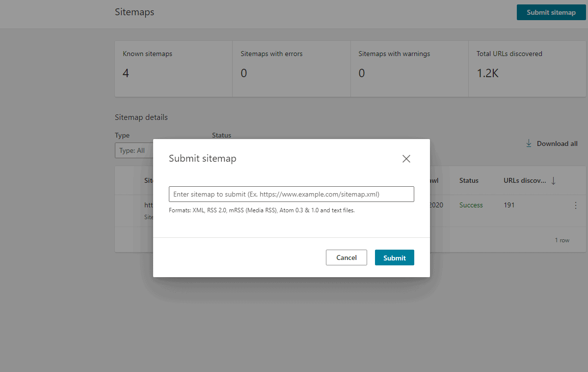
Task: Select the Sitemaps with warnings card
Action: click(409, 69)
